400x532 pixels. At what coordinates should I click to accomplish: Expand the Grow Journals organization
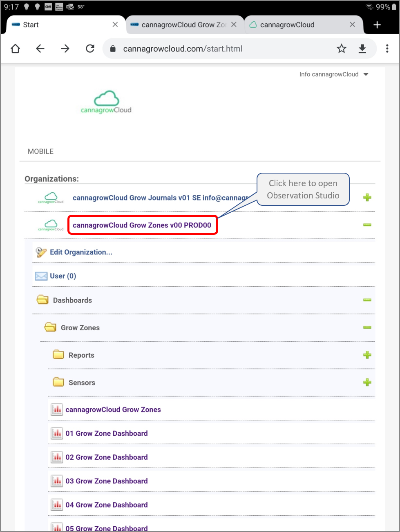click(x=367, y=198)
